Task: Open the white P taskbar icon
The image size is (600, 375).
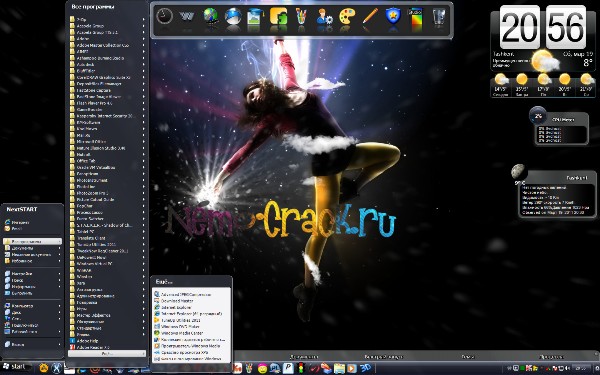Action: point(288,368)
